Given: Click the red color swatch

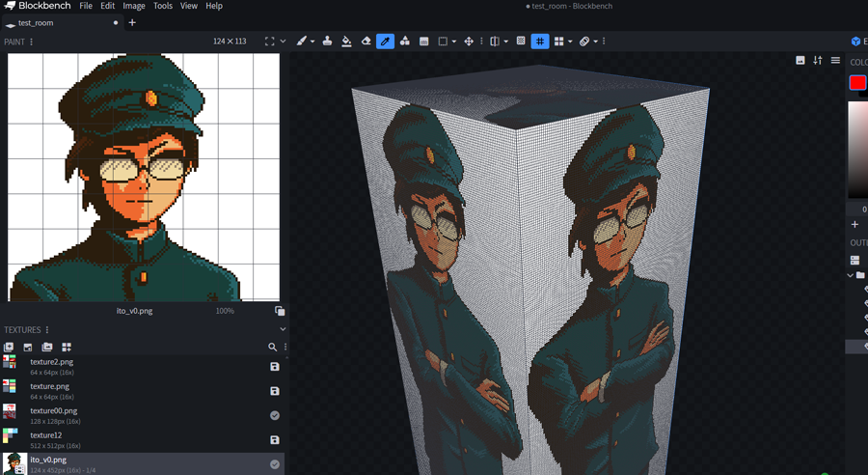Looking at the screenshot, I should pos(857,83).
